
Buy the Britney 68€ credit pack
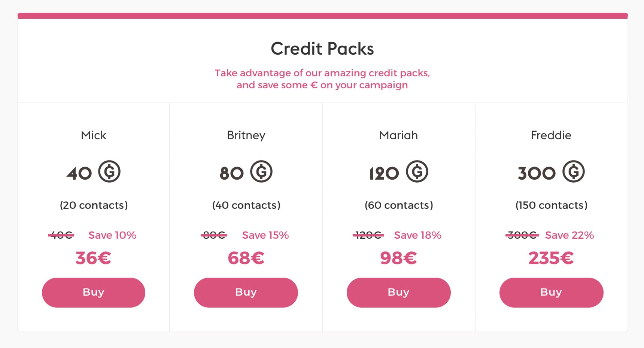coord(246,293)
